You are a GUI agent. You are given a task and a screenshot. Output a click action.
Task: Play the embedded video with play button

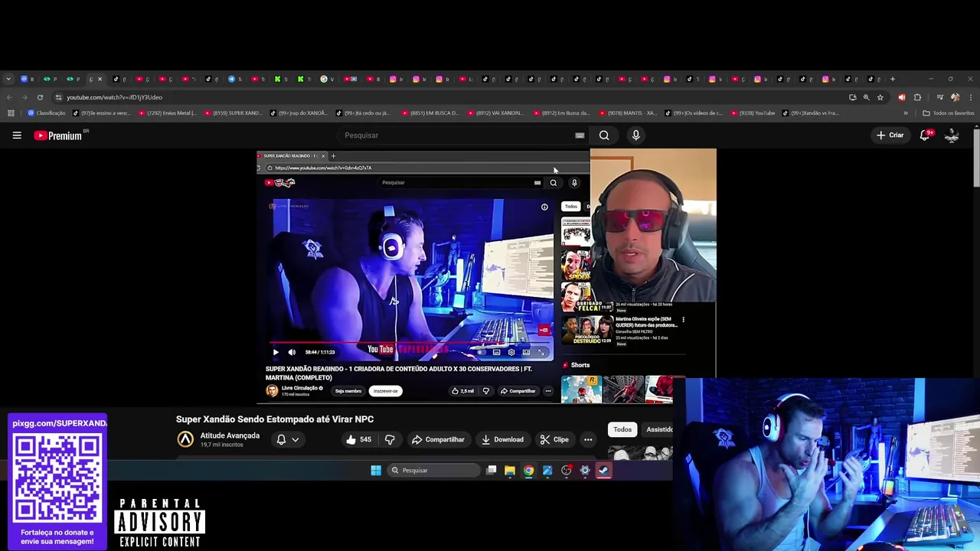pos(276,352)
